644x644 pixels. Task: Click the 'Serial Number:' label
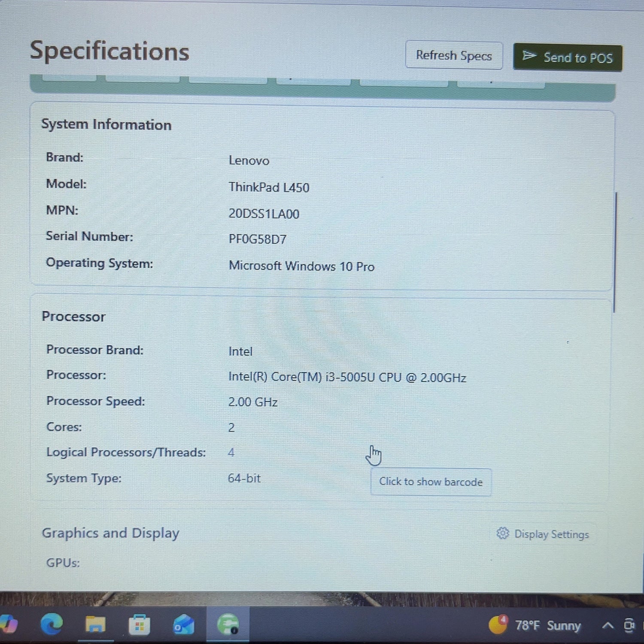click(x=89, y=236)
